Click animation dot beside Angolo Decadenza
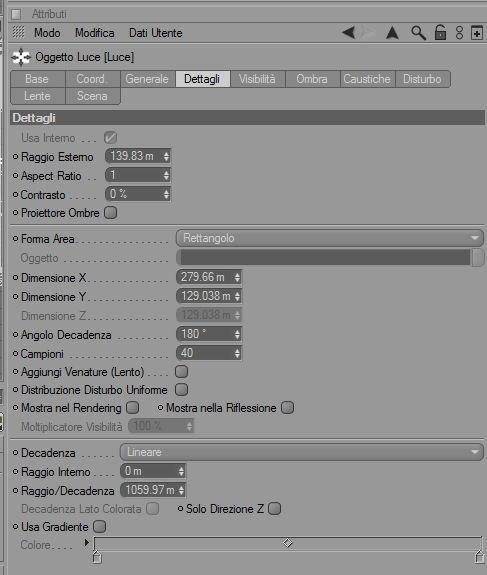Image resolution: width=487 pixels, height=575 pixels. pos(15,334)
